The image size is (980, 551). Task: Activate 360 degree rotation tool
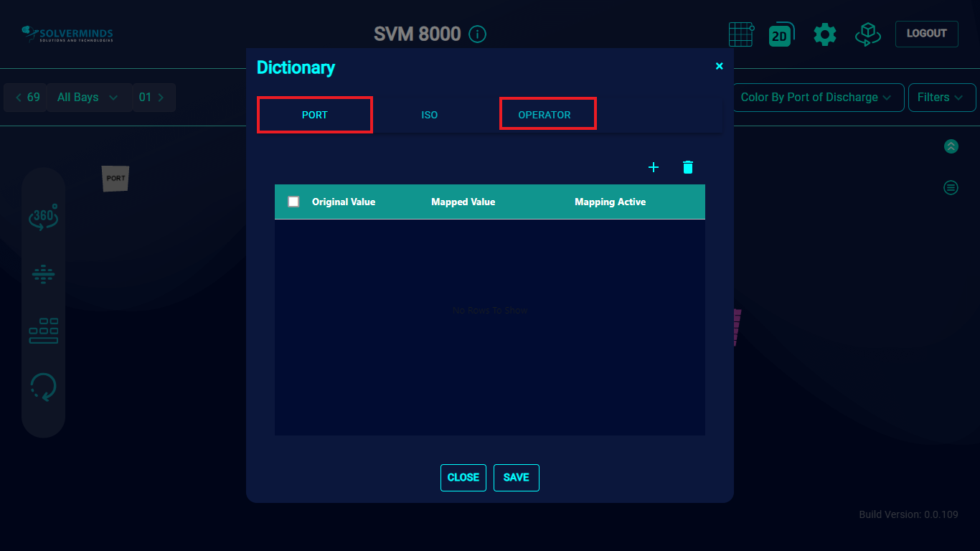pos(44,217)
